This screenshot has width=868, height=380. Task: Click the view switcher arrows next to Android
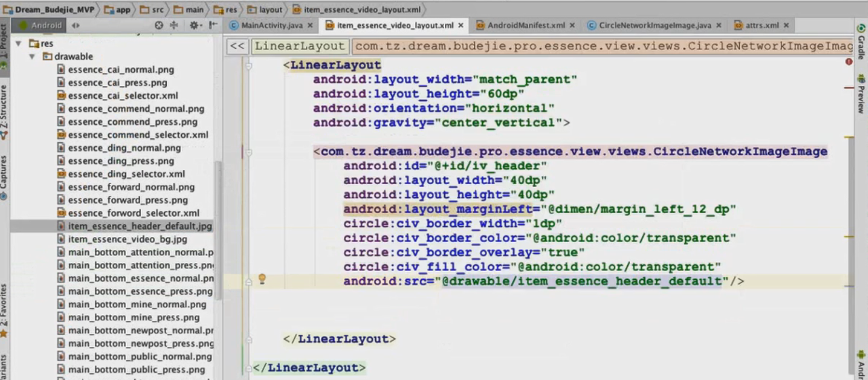coord(75,25)
